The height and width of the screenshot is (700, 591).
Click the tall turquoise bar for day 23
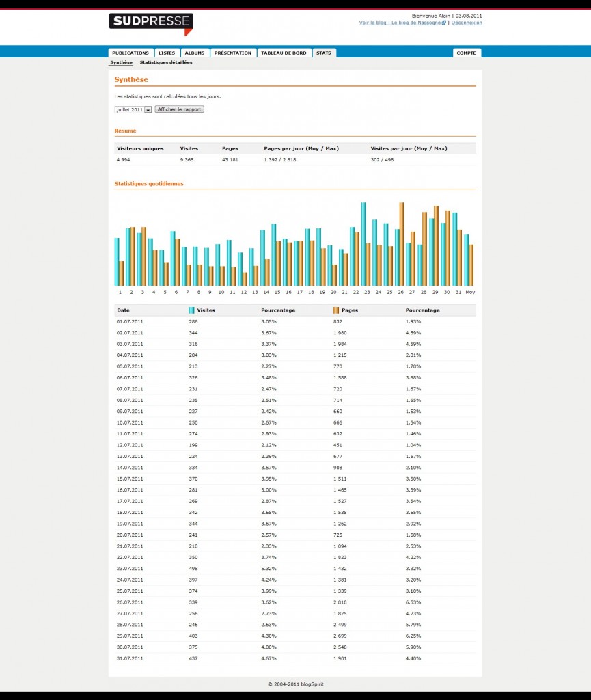(363, 244)
